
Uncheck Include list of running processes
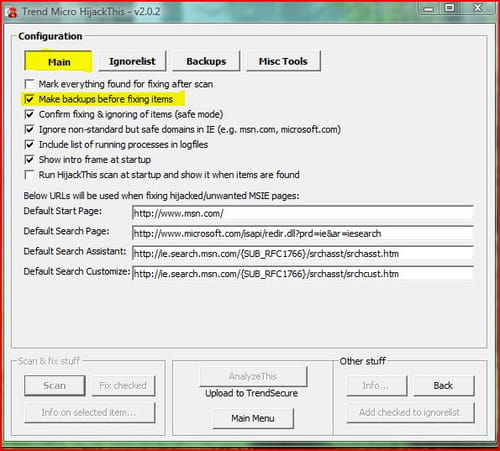point(29,144)
